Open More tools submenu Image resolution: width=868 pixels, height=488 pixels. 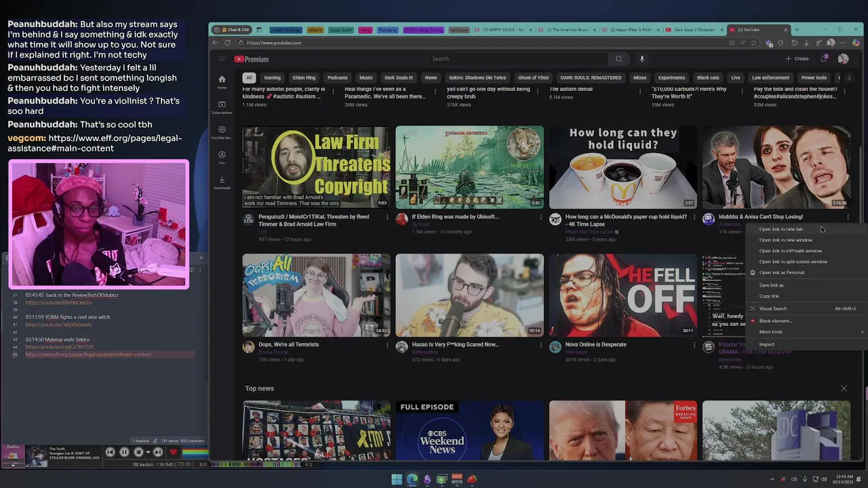tap(805, 332)
